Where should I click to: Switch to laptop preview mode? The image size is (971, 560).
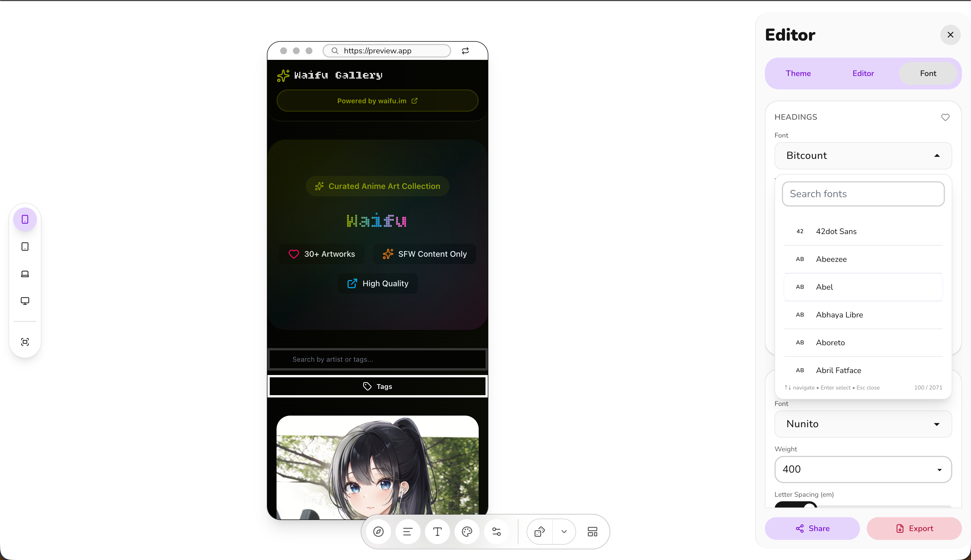[25, 273]
